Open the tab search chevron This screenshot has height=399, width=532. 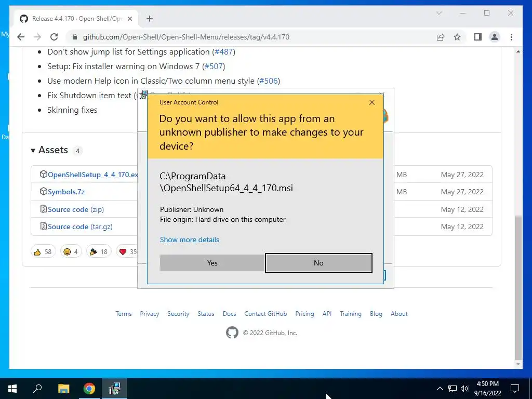click(x=438, y=13)
